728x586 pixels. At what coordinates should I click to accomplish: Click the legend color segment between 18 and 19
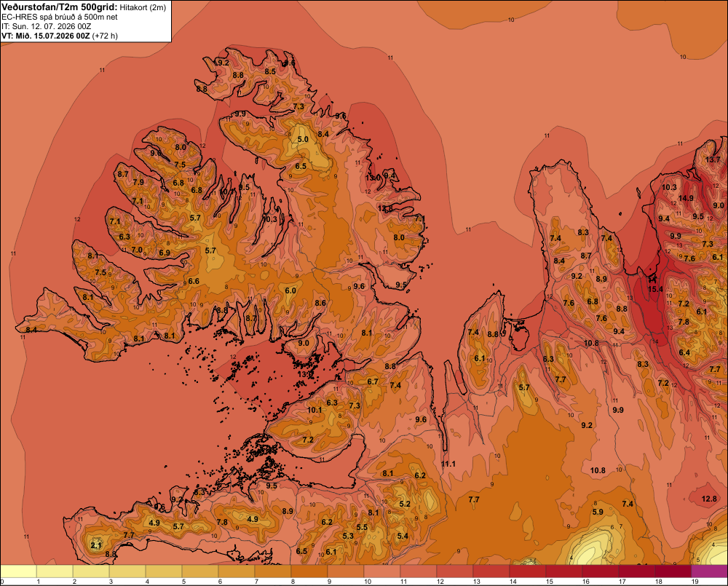click(x=673, y=571)
